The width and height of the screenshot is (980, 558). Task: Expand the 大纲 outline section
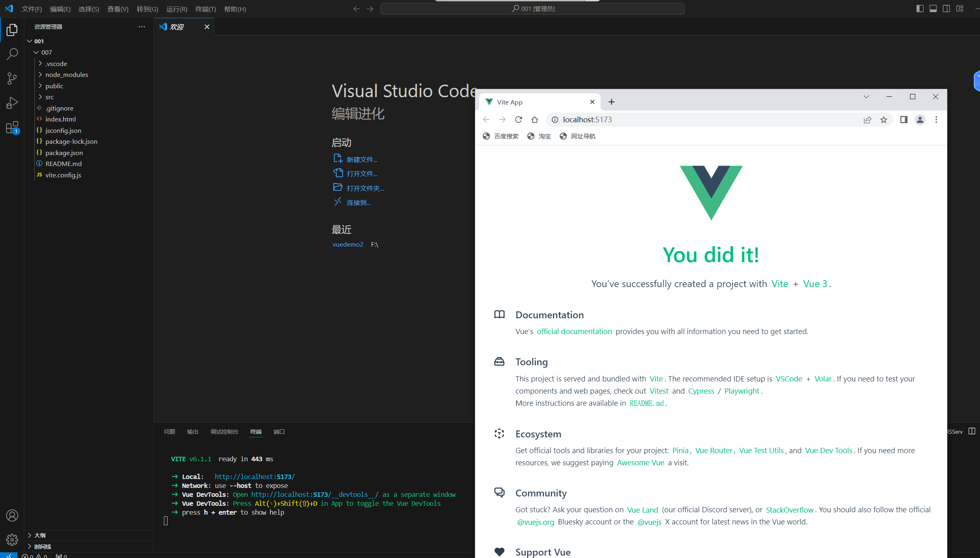click(89, 535)
